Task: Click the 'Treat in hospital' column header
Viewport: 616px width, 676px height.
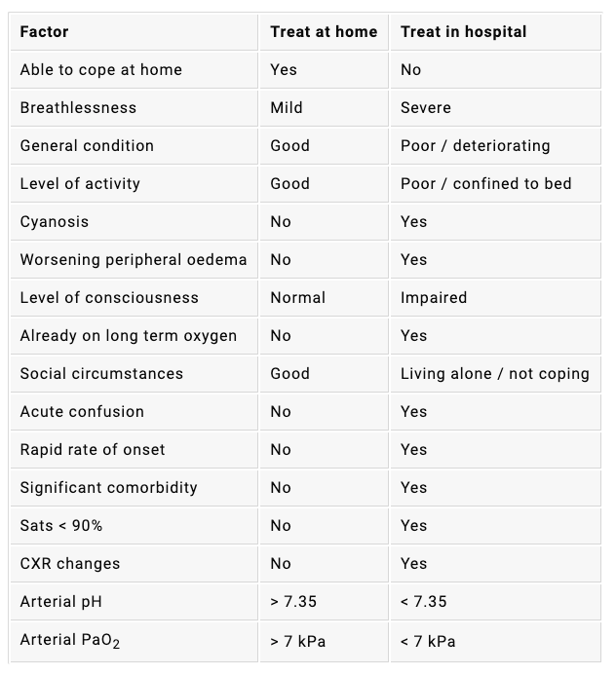Action: pyautogui.click(x=463, y=32)
